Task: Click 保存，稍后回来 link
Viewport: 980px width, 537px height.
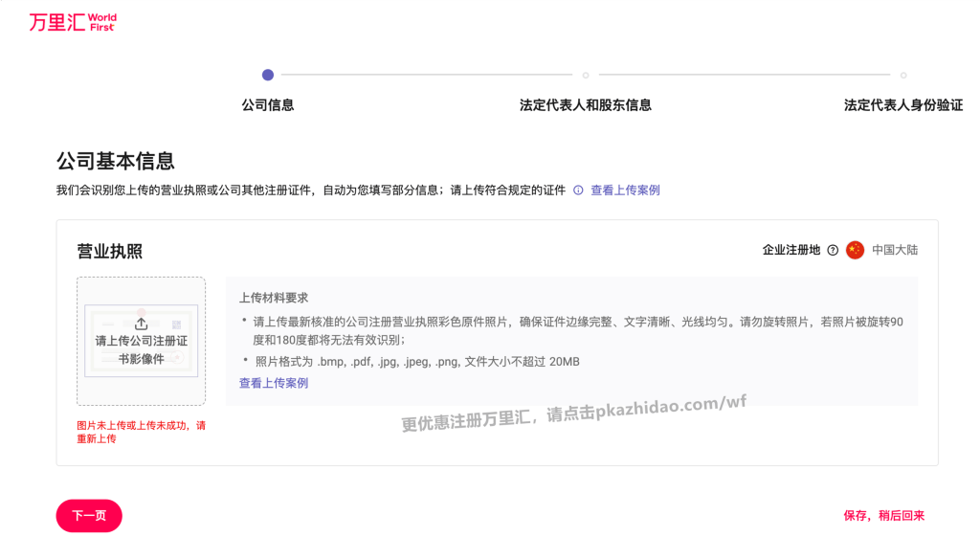Action: [x=883, y=516]
